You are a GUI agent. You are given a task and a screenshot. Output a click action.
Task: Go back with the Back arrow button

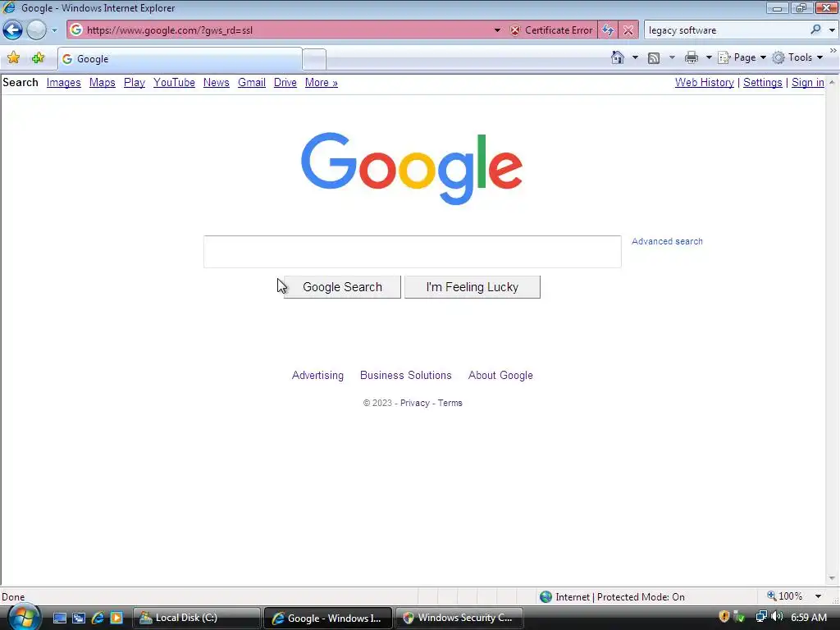click(13, 30)
